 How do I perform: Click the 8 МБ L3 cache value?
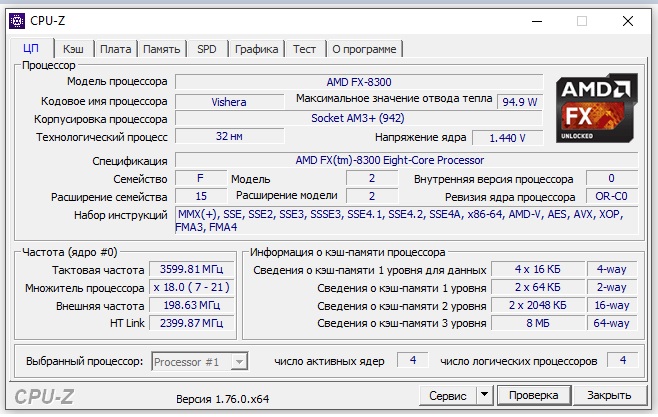pyautogui.click(x=538, y=323)
